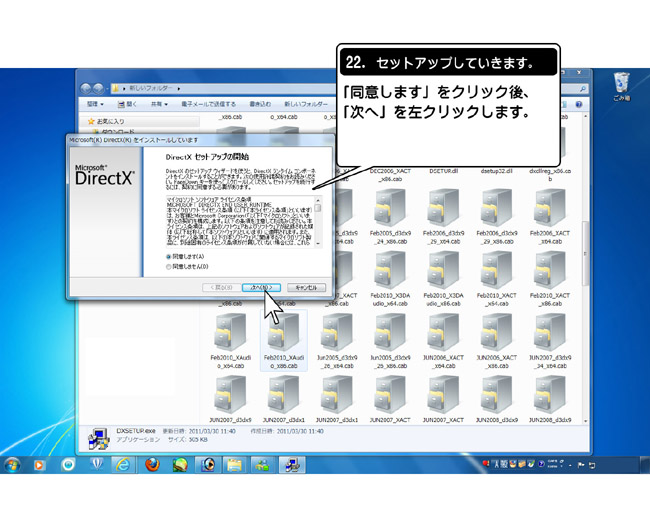Click 電子メールで送信する in Explorer toolbar
This screenshot has height=507, width=650.
(209, 104)
